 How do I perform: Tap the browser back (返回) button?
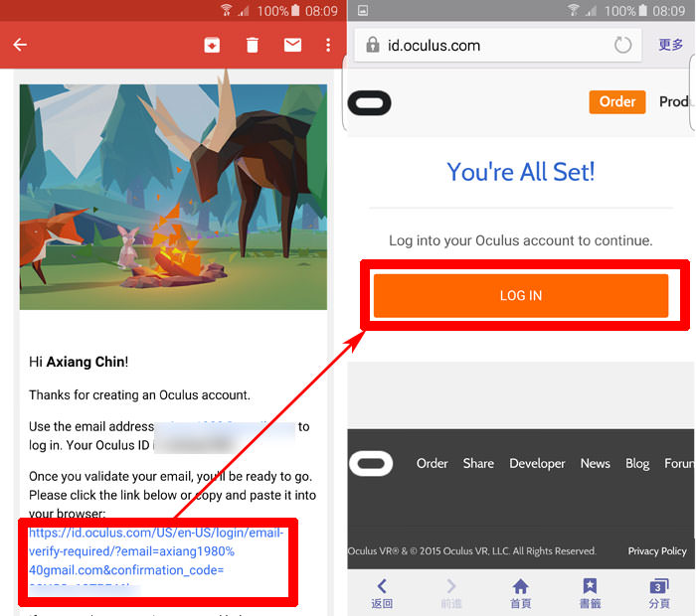(x=382, y=593)
